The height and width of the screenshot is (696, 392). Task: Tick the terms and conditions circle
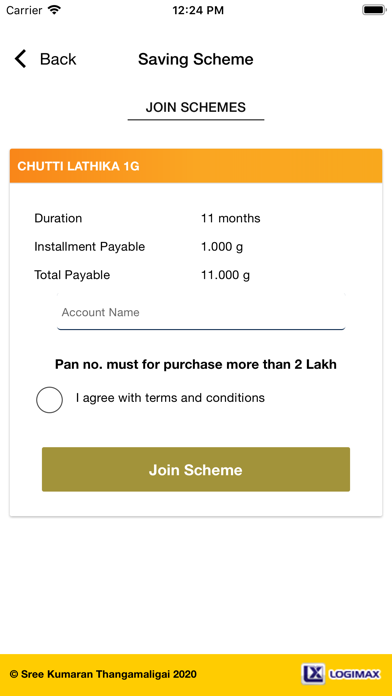point(49,400)
